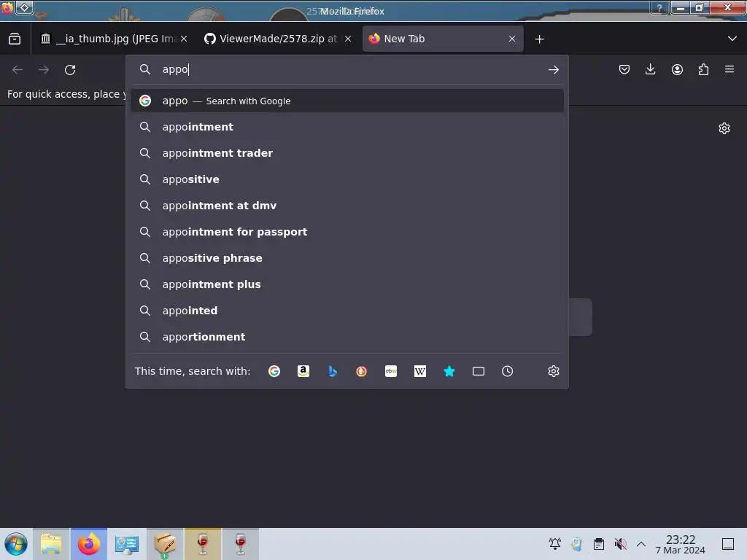The height and width of the screenshot is (560, 747).
Task: Click the Go arrow in address bar
Action: point(553,70)
